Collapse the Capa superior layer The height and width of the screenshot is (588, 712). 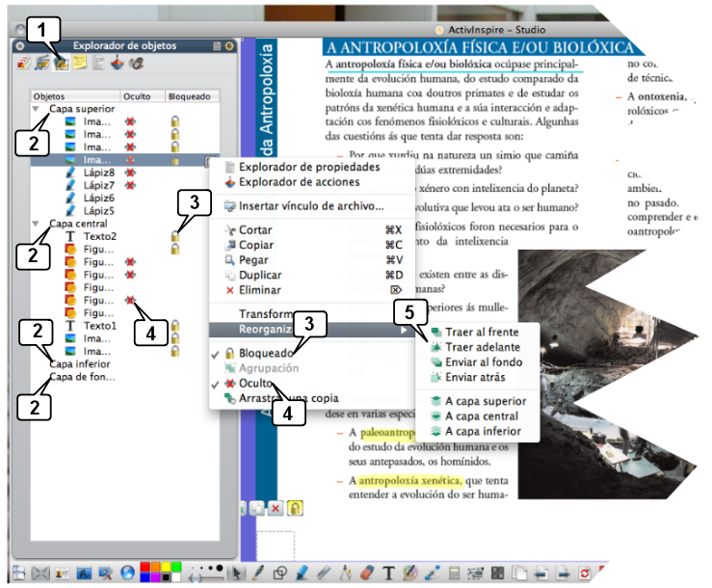coord(36,109)
